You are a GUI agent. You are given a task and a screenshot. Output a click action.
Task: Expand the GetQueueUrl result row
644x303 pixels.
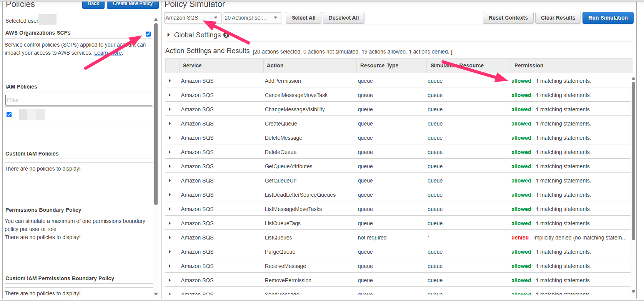pyautogui.click(x=170, y=181)
